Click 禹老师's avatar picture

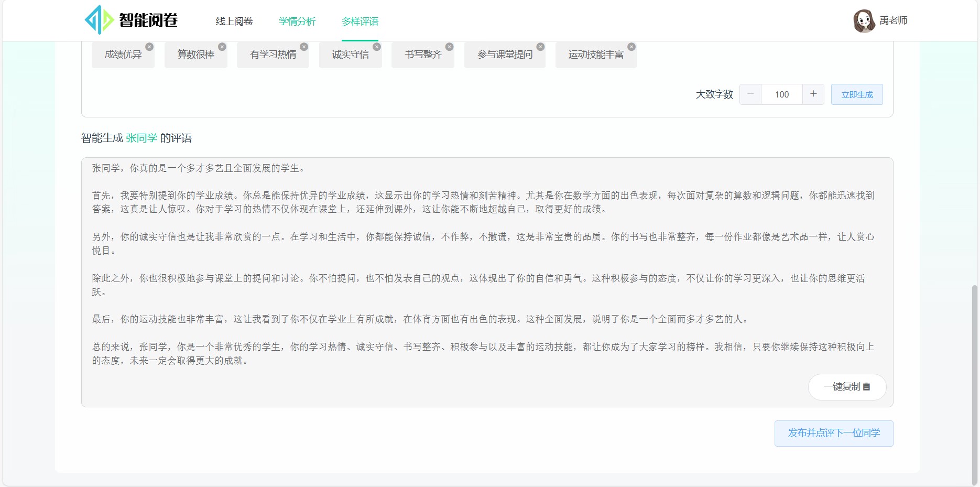(x=866, y=20)
